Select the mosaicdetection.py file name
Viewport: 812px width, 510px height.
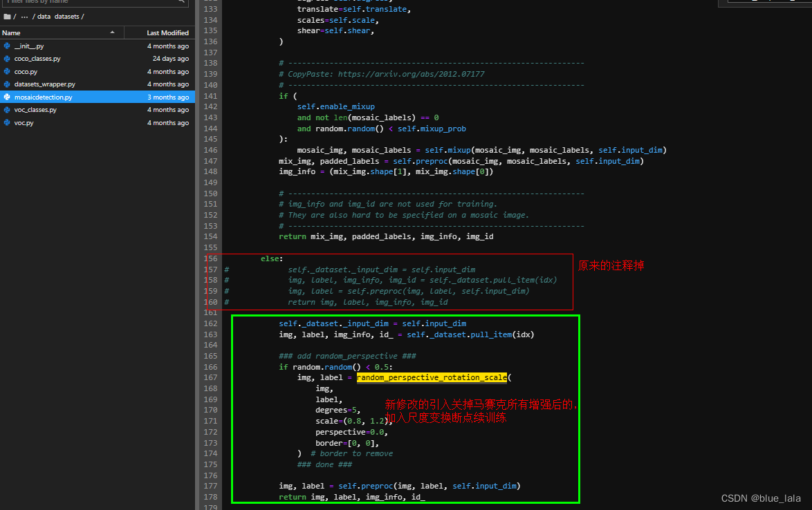(x=43, y=97)
